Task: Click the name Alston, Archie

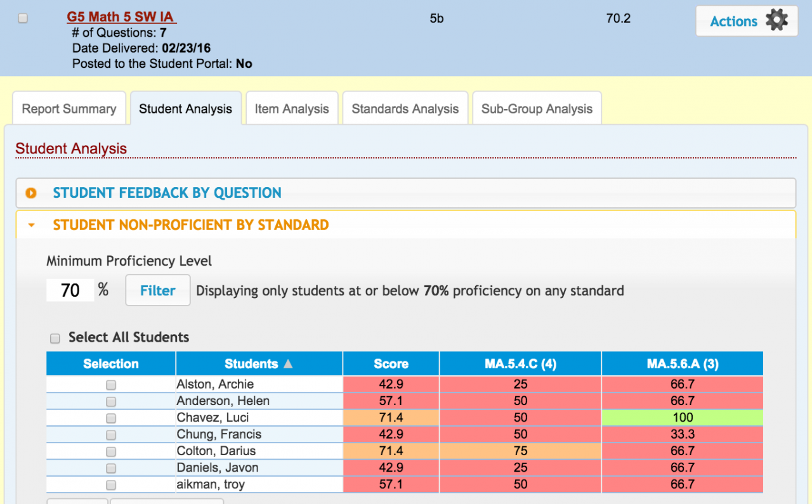Action: [215, 384]
